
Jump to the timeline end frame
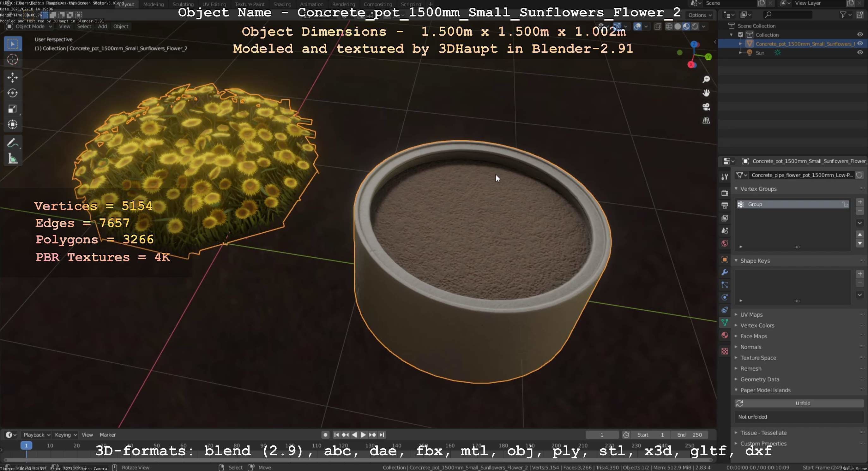coord(382,435)
